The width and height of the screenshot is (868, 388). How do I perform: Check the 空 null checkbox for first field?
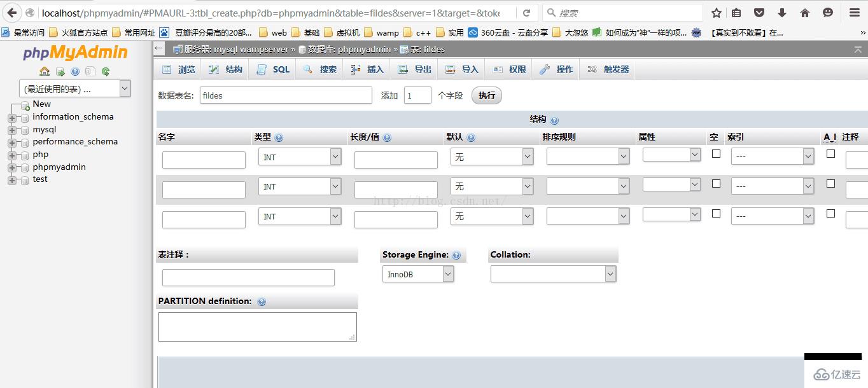(x=715, y=155)
